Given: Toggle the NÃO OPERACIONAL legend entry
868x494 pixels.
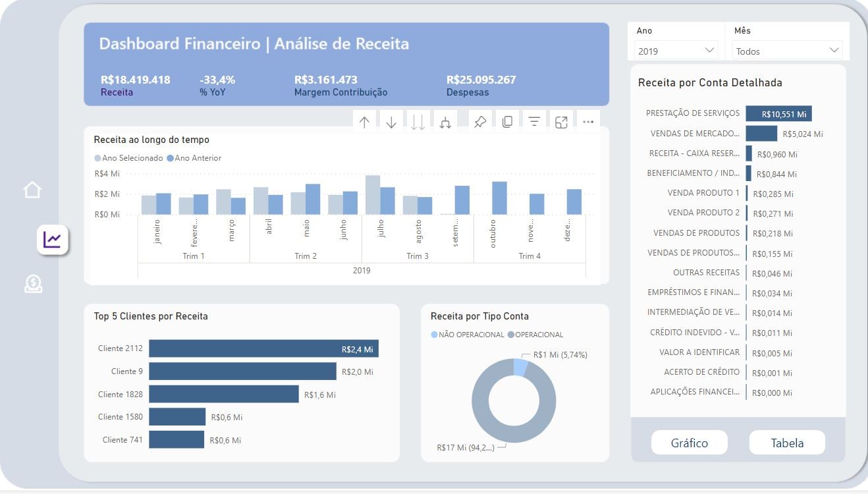Looking at the screenshot, I should [x=467, y=335].
